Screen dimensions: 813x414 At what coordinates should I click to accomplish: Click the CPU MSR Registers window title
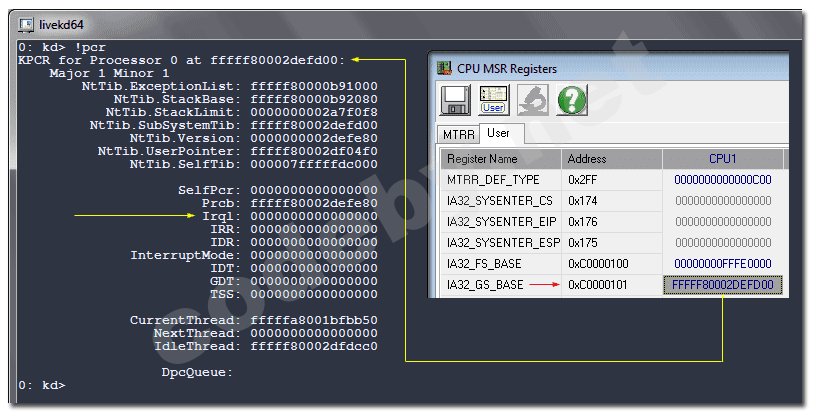(x=507, y=68)
